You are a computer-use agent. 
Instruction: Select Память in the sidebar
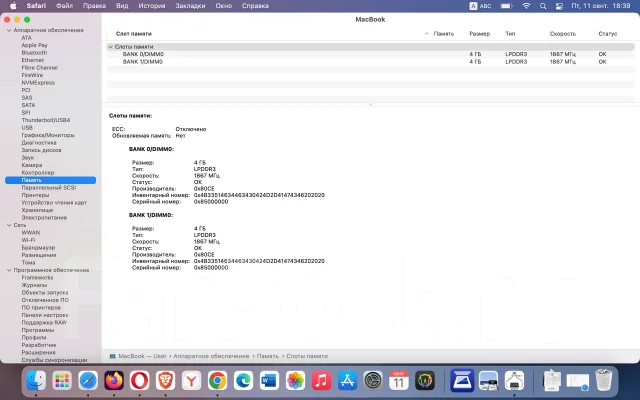coord(51,180)
